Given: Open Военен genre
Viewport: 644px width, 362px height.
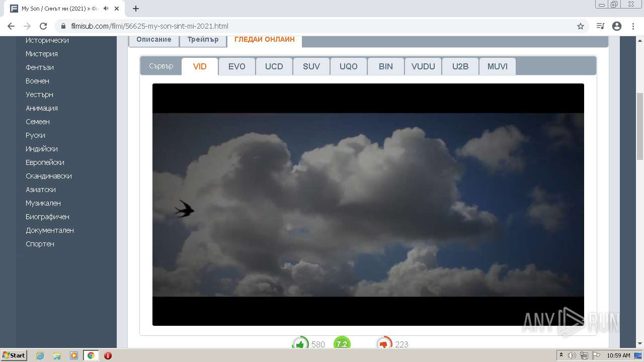Looking at the screenshot, I should click(x=37, y=81).
